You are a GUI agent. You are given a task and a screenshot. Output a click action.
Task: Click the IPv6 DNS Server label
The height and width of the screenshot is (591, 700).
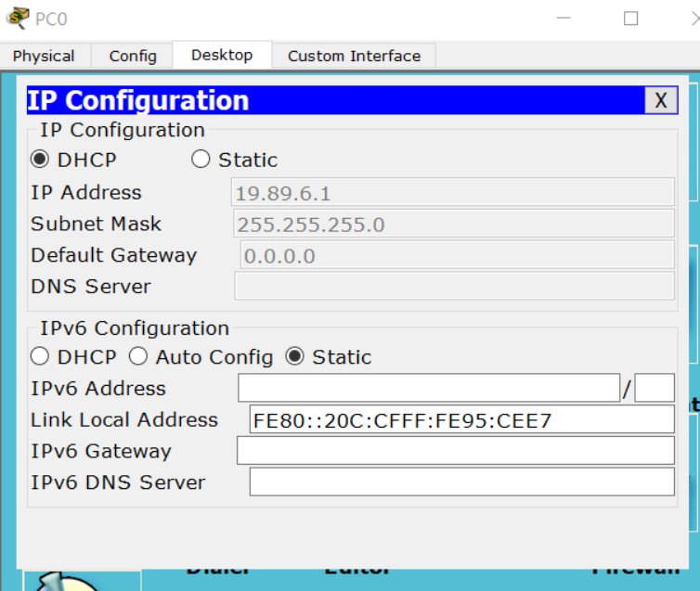pyautogui.click(x=118, y=482)
